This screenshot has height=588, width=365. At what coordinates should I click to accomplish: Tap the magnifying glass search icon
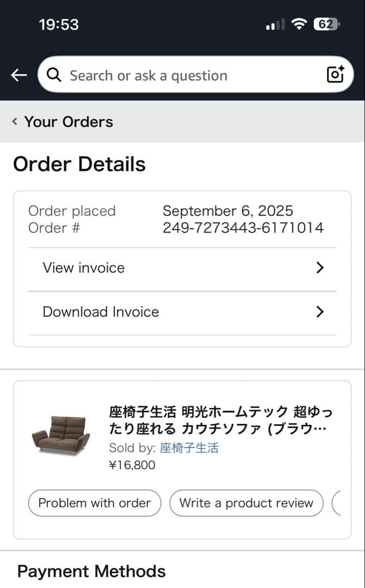click(54, 75)
